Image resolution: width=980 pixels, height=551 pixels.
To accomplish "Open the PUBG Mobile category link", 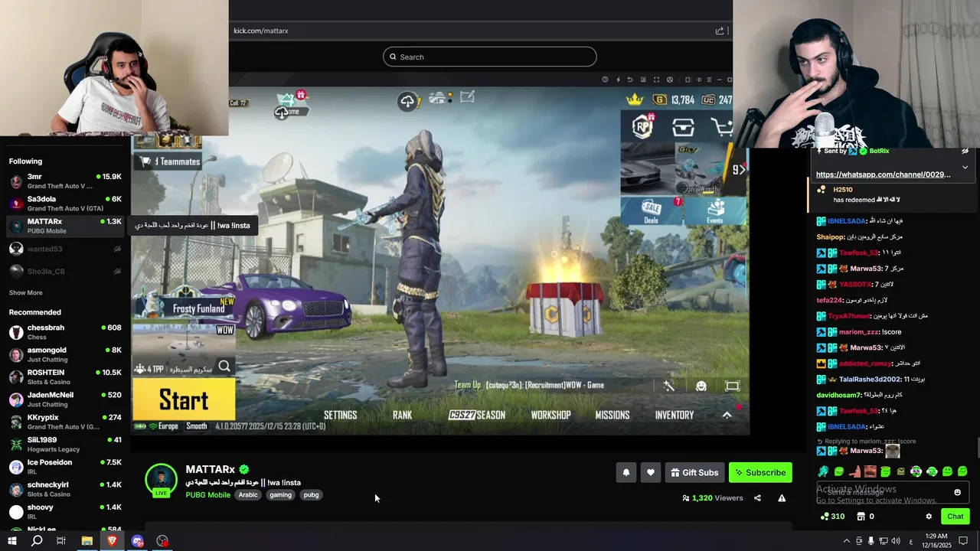I will tap(207, 495).
